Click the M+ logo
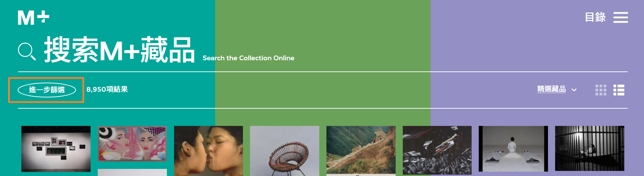Viewport: 644px width, 176px height. (34, 18)
